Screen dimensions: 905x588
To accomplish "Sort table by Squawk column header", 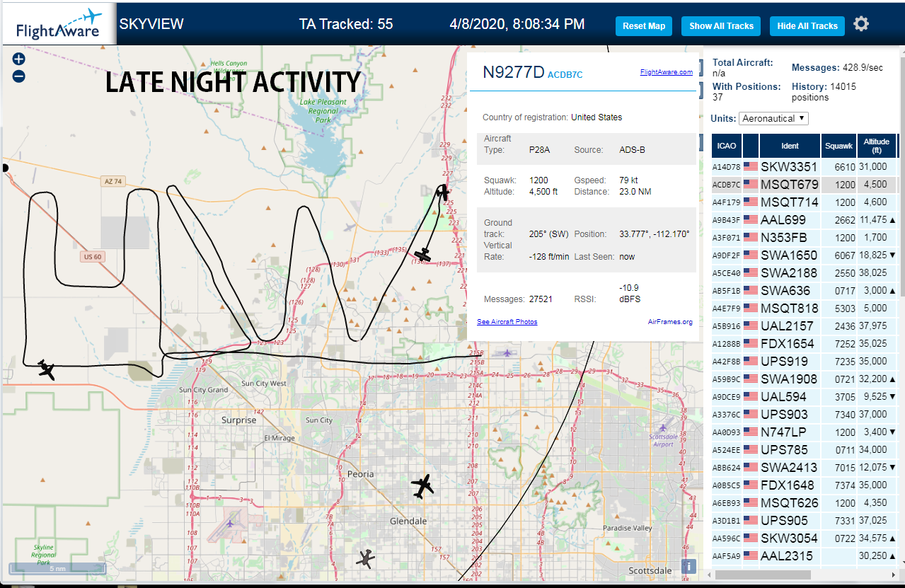I will click(838, 146).
